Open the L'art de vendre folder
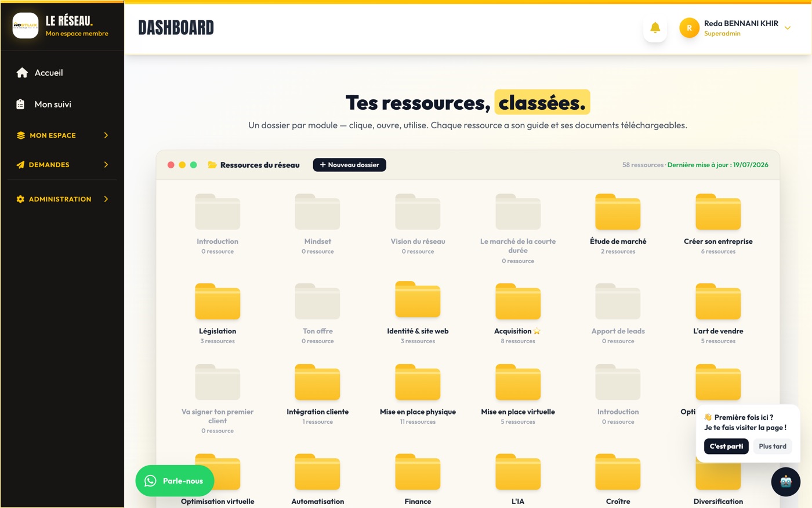Image resolution: width=812 pixels, height=508 pixels. pyautogui.click(x=718, y=314)
